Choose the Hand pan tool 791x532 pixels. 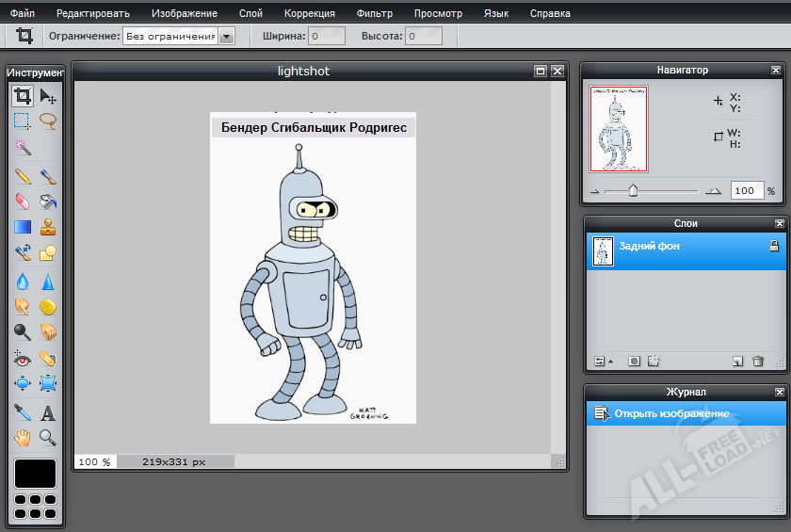pos(23,438)
